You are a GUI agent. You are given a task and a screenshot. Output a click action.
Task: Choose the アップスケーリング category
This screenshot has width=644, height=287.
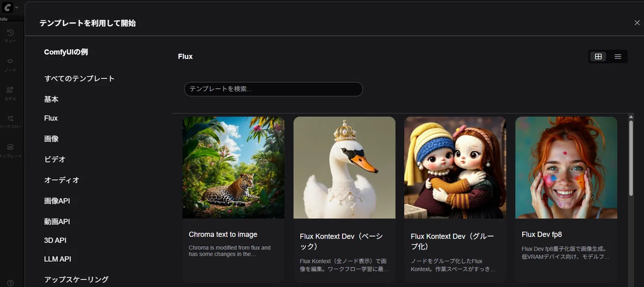coord(76,279)
